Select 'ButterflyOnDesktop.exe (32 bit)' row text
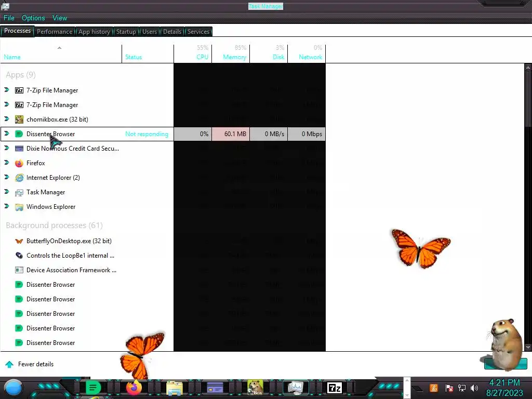 tap(69, 241)
